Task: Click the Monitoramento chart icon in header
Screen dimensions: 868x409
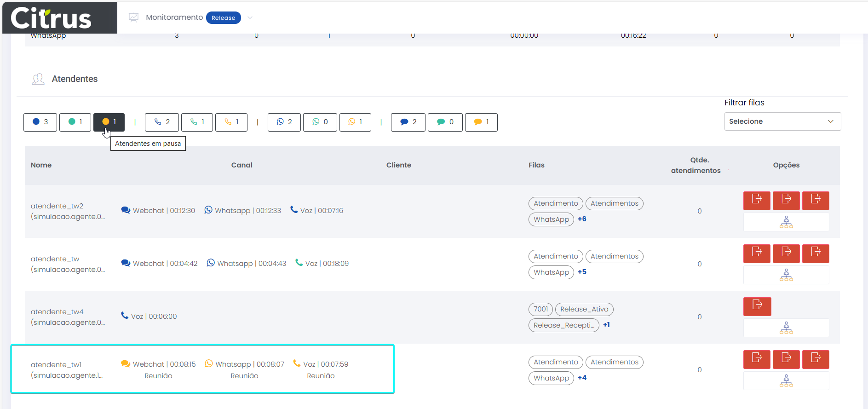Action: 133,17
